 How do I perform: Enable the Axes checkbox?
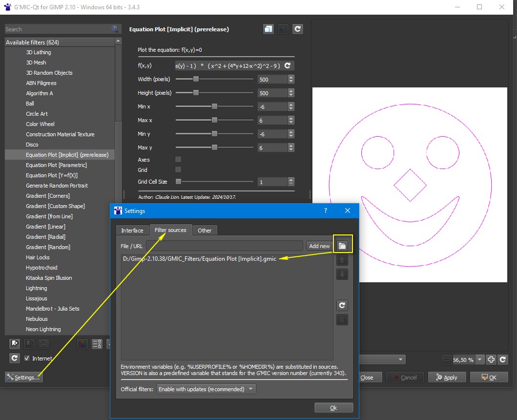point(178,159)
